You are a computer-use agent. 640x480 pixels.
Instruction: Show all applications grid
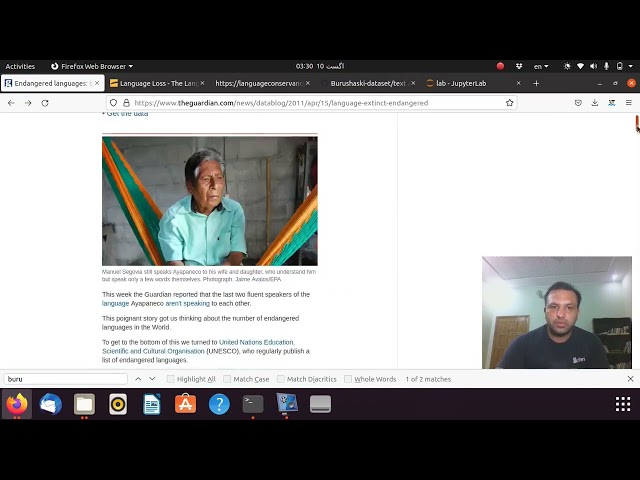pyautogui.click(x=623, y=404)
